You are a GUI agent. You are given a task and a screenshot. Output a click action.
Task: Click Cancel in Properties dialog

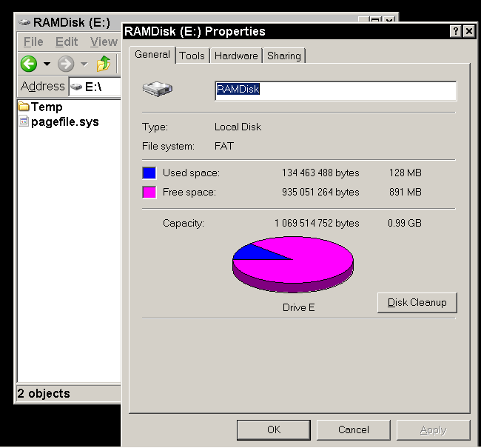(354, 430)
